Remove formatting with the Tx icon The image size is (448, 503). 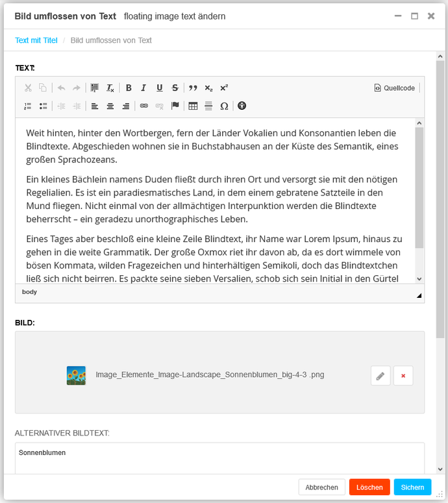tap(110, 88)
